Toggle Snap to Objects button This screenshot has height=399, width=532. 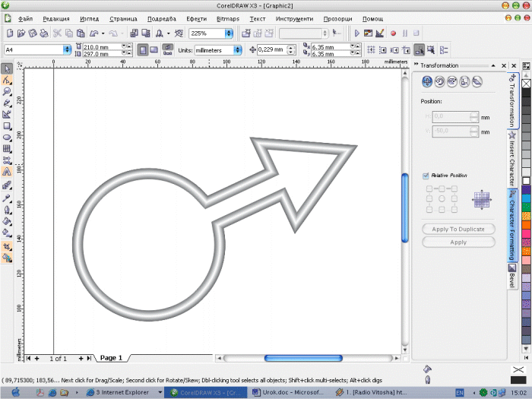click(394, 50)
